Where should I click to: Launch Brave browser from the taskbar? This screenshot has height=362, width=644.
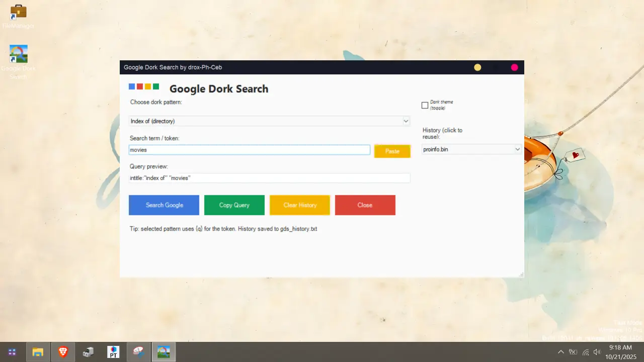(63, 352)
